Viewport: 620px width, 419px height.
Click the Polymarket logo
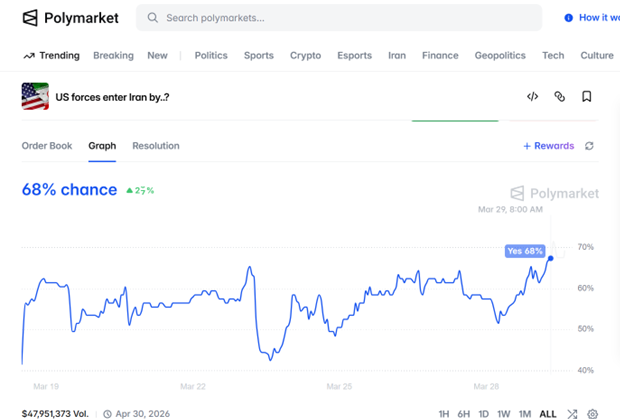tap(70, 18)
